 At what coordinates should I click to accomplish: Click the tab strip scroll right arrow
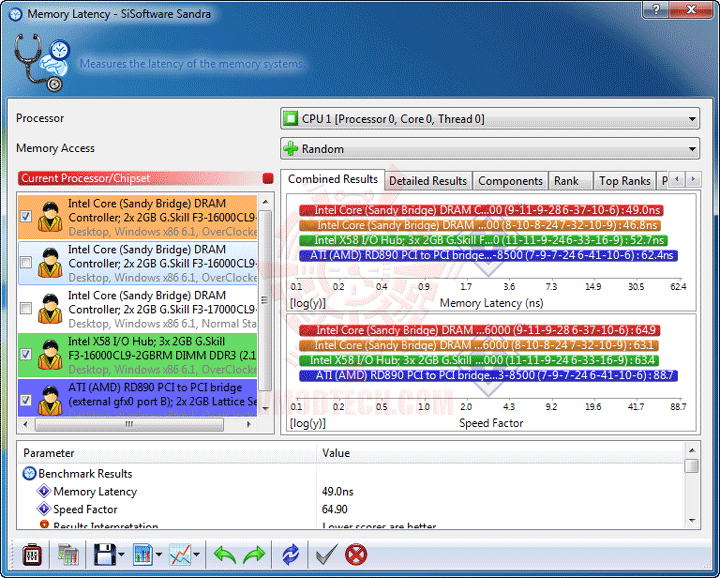[x=693, y=180]
